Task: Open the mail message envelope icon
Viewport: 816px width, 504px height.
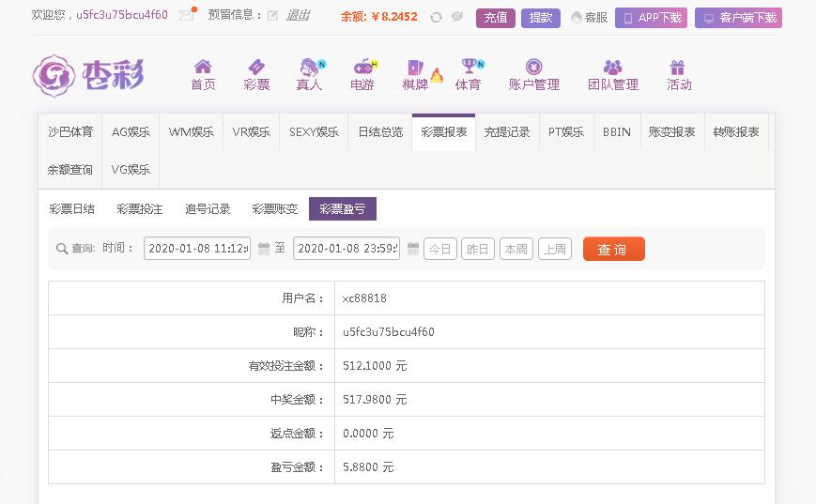Action: (187, 16)
